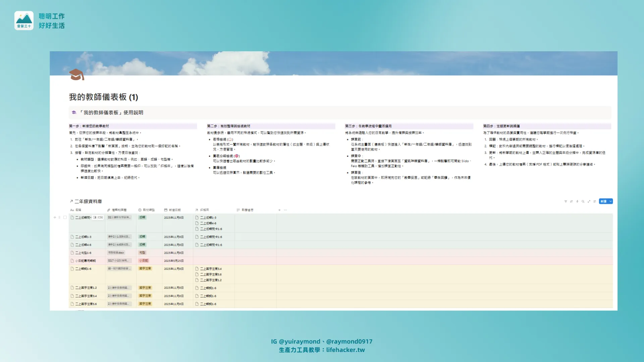This screenshot has height=362, width=644.
Task: Expand database to full page icon
Action: tap(589, 201)
